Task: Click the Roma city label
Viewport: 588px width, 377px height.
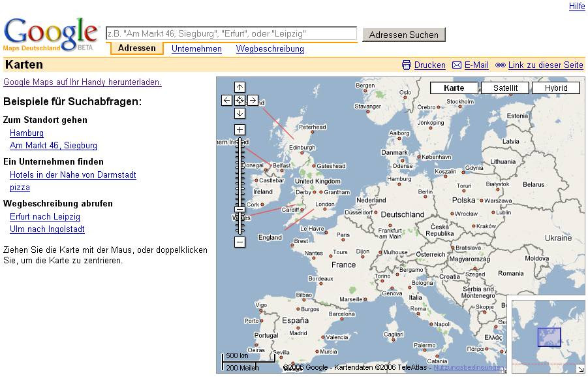Action: pos(418,308)
